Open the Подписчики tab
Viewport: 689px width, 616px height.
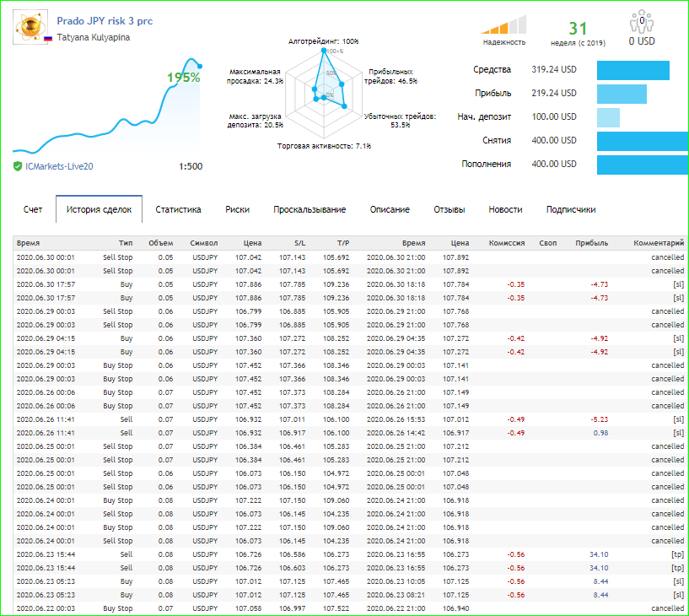click(571, 209)
